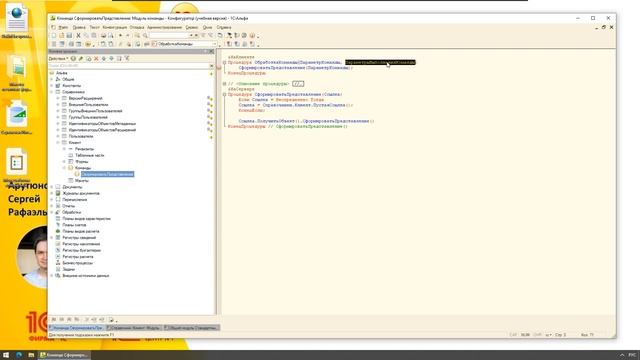Select Внешние источники данных in the tree

(x=86, y=276)
